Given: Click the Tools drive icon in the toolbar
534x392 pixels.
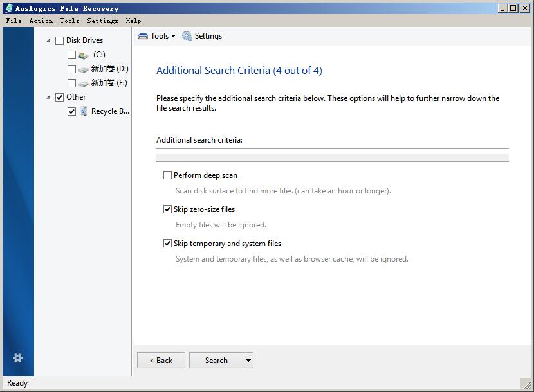Looking at the screenshot, I should (x=143, y=36).
